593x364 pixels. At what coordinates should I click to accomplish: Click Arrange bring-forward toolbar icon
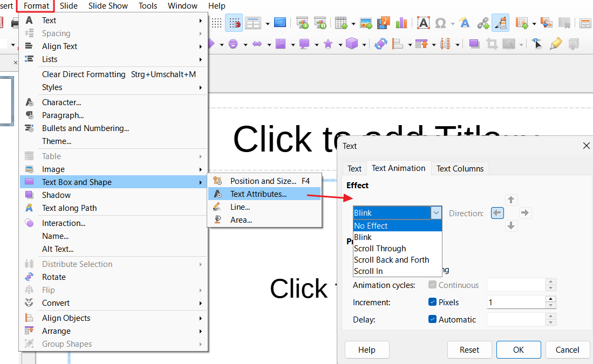(421, 44)
